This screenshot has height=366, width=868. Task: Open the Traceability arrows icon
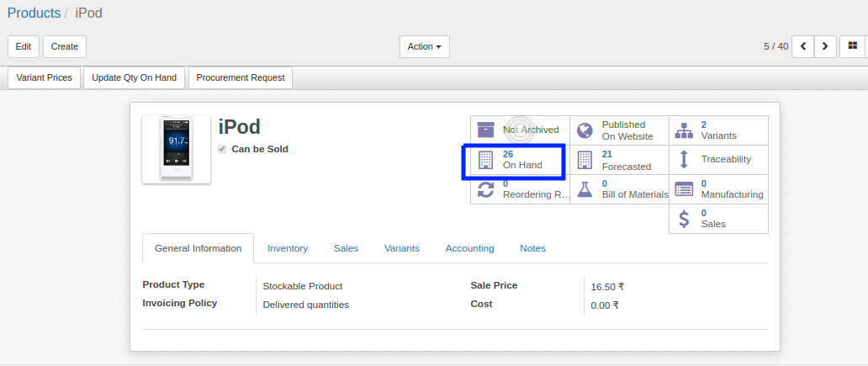pos(684,160)
